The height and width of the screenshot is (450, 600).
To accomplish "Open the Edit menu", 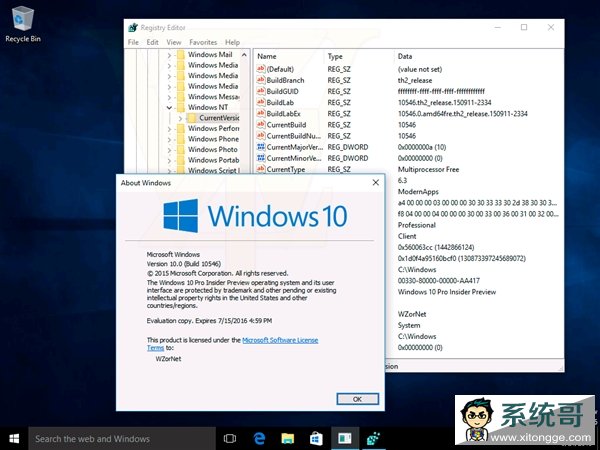I will point(152,42).
